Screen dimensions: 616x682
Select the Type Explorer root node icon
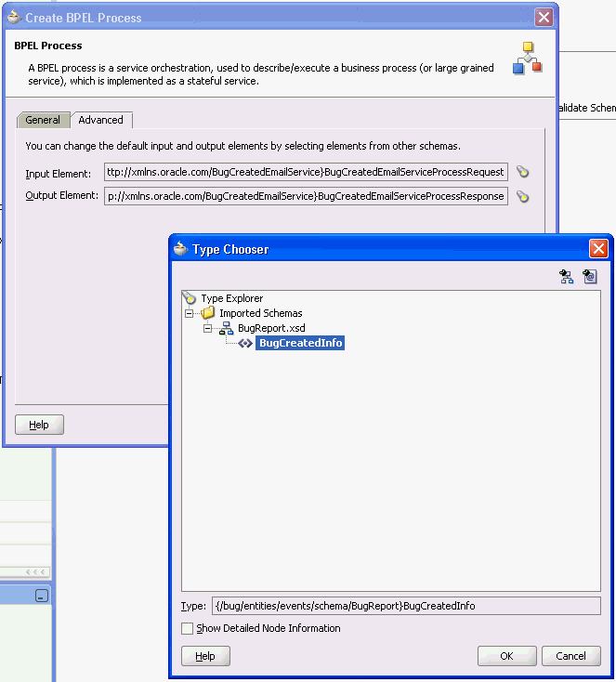190,298
